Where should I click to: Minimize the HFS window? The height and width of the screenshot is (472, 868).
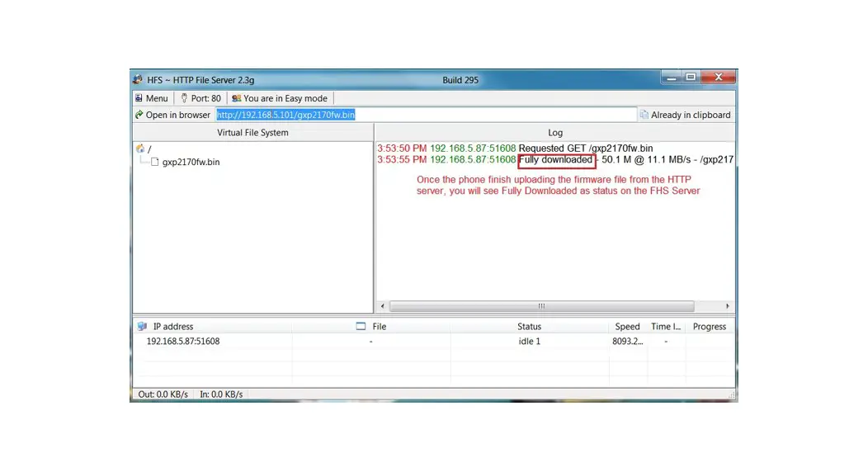672,78
